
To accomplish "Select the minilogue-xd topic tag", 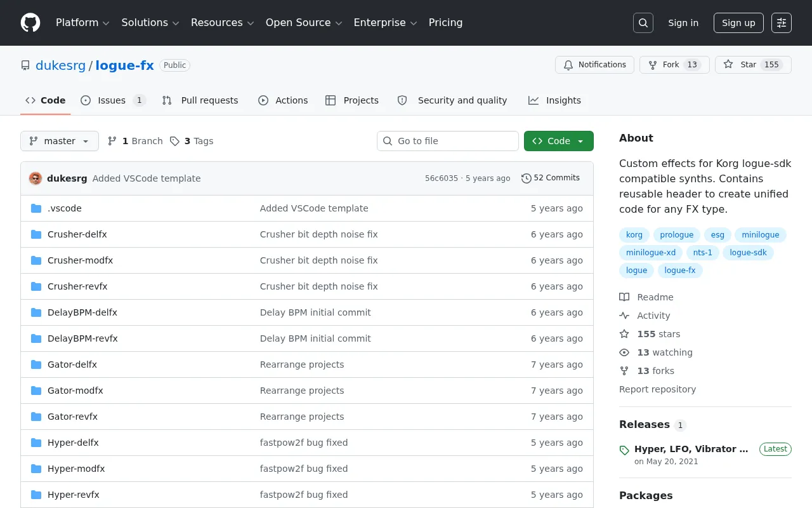I will pyautogui.click(x=651, y=253).
